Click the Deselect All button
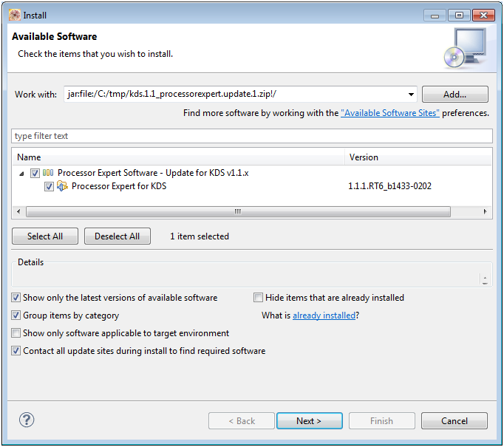Screen dimensions: 504x447 point(118,236)
